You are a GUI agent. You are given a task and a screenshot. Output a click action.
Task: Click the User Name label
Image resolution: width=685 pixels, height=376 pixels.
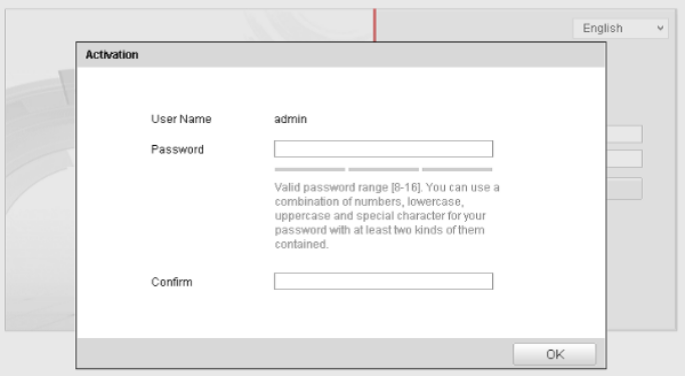(x=181, y=119)
